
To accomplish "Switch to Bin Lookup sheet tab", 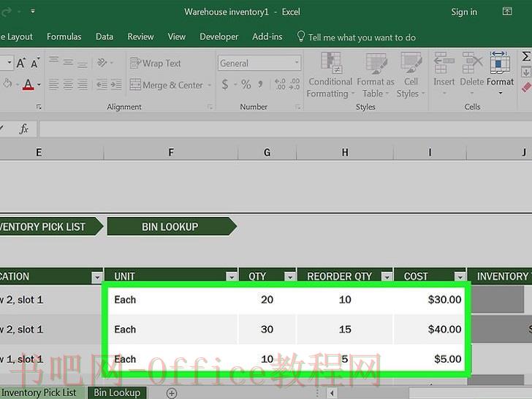I will [x=117, y=392].
